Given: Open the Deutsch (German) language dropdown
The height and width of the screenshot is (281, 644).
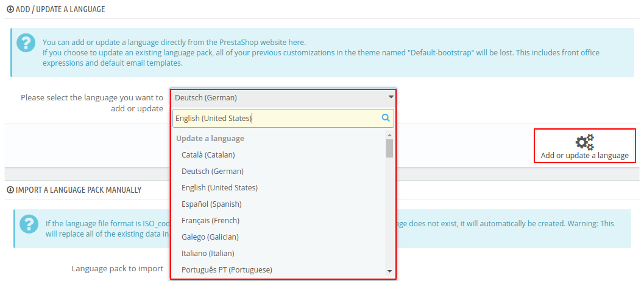Looking at the screenshot, I should pos(283,98).
